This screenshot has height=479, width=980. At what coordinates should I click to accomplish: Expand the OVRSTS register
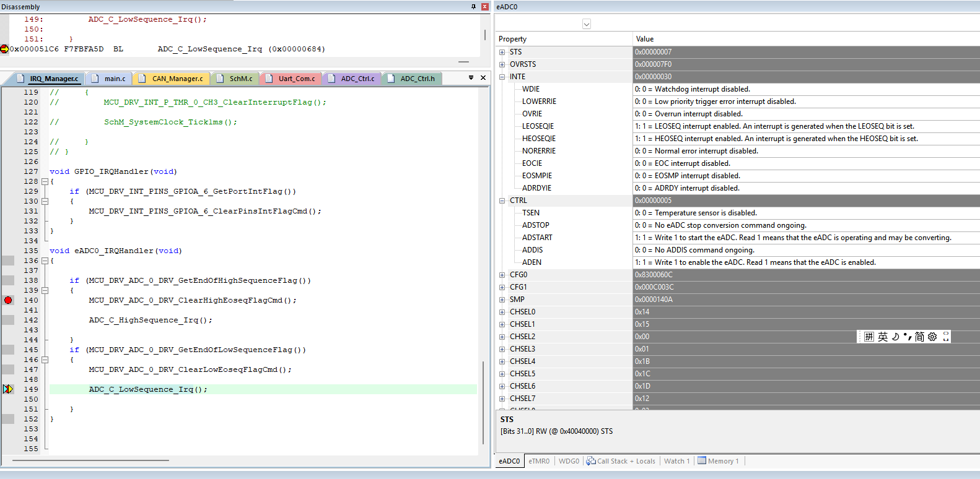click(x=502, y=64)
